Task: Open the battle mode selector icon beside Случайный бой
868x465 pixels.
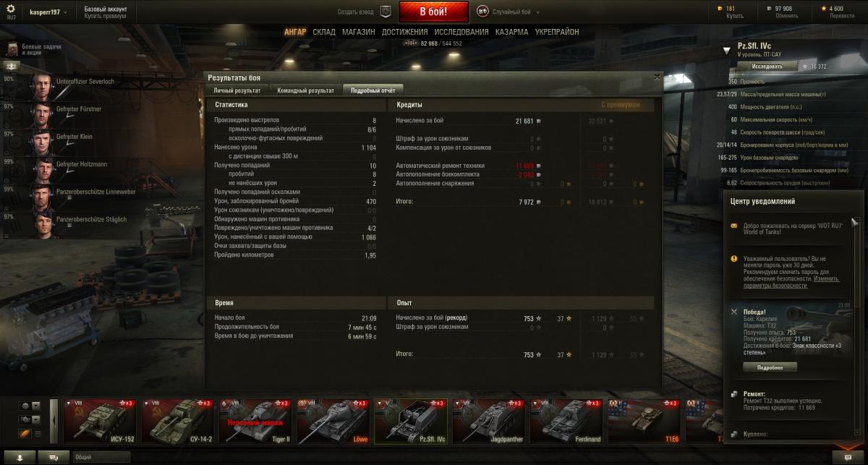Action: tap(482, 12)
